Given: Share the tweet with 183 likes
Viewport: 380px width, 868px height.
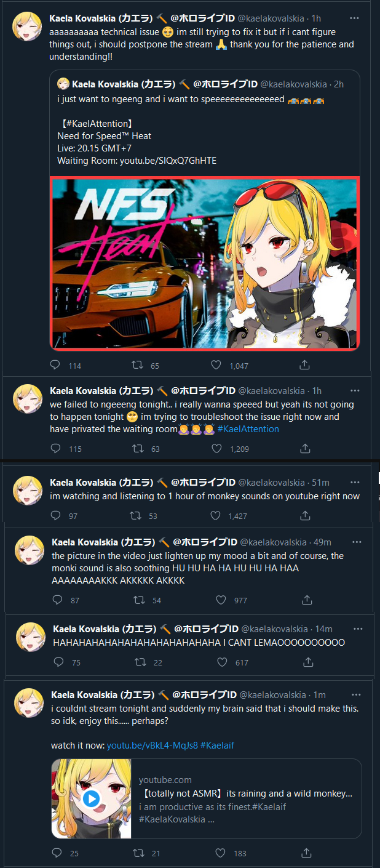Looking at the screenshot, I should coord(305,853).
